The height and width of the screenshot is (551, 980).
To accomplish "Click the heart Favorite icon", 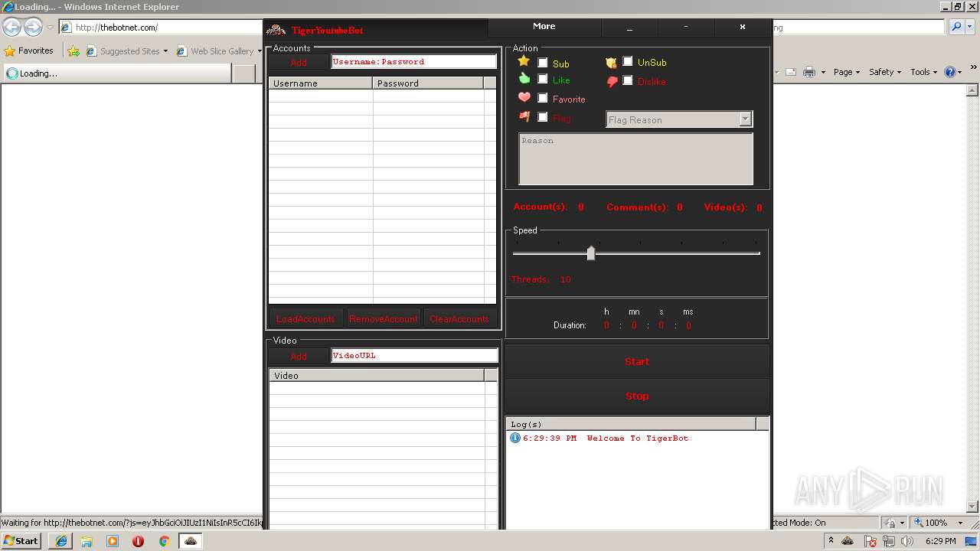I will pos(524,97).
